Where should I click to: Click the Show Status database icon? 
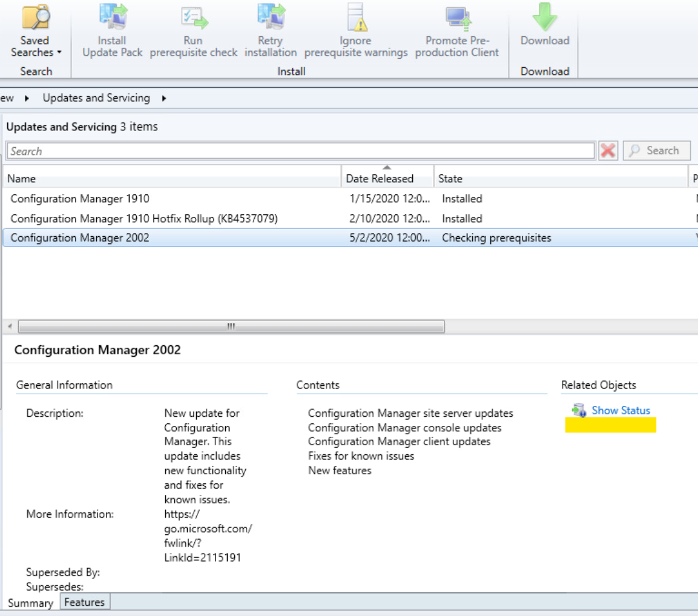[579, 410]
